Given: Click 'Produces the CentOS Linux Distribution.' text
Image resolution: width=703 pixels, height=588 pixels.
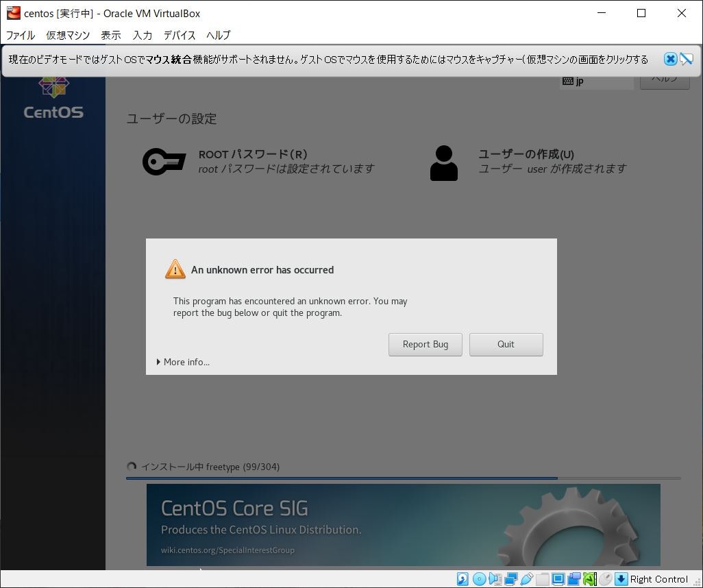Looking at the screenshot, I should point(261,530).
